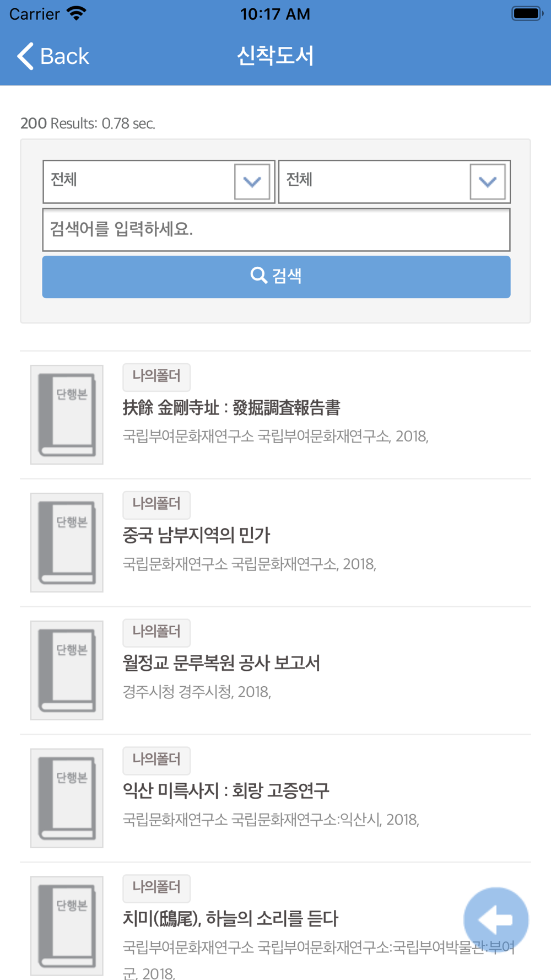Focus the 검색어를 입력하세요 search field
Viewport: 551px width, 980px height.
click(x=276, y=229)
